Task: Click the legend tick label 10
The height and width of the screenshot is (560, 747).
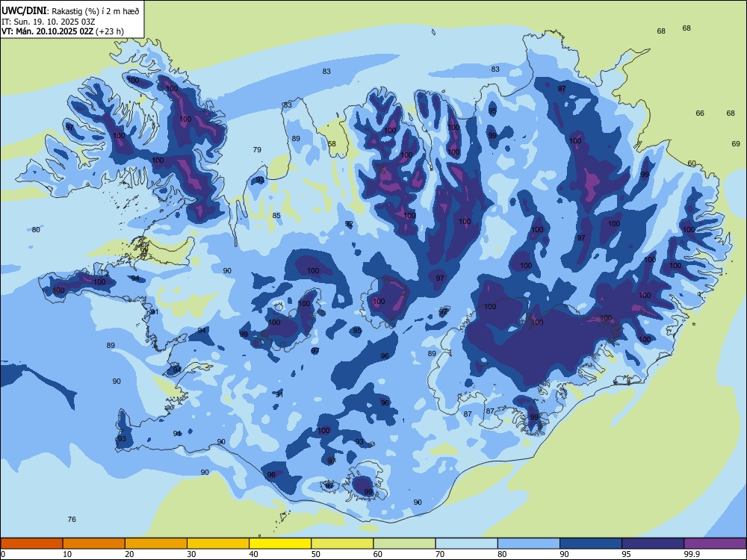Action: [x=67, y=554]
